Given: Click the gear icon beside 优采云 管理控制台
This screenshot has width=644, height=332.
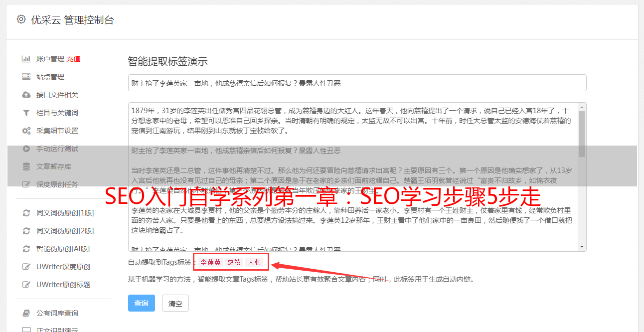Looking at the screenshot, I should point(21,19).
